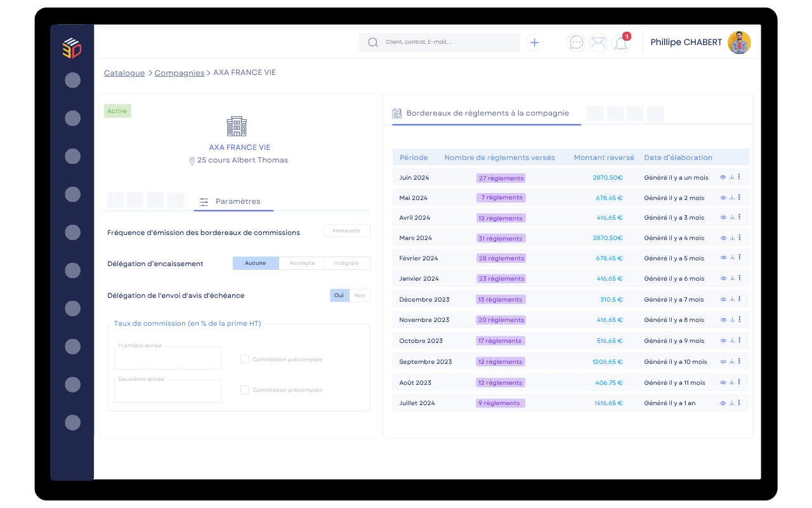The height and width of the screenshot is (508, 812).
Task: Open more options for Avril 2024 row
Action: [x=739, y=217]
